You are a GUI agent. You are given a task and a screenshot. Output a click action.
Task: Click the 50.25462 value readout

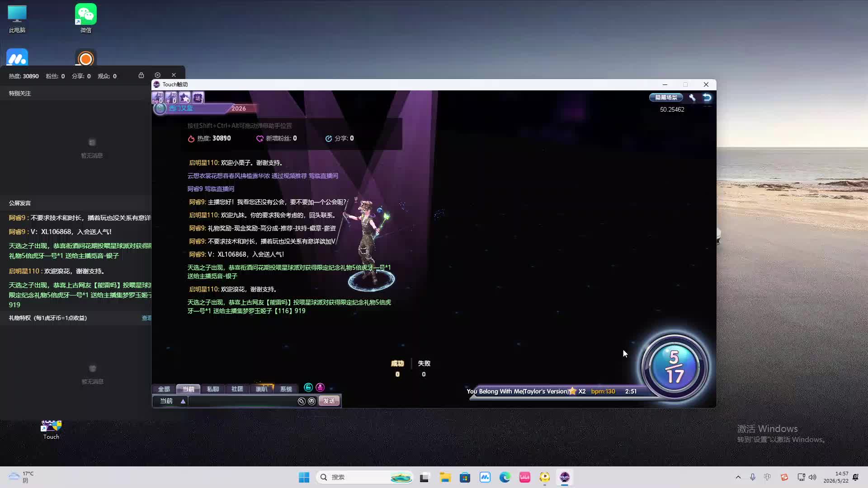pyautogui.click(x=672, y=110)
